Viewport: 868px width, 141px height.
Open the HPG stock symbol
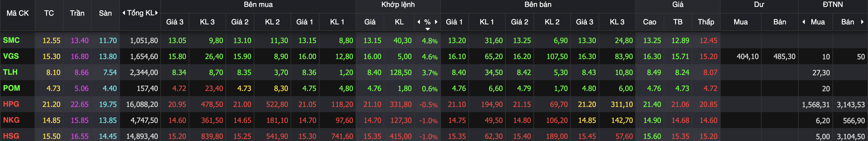tap(11, 104)
